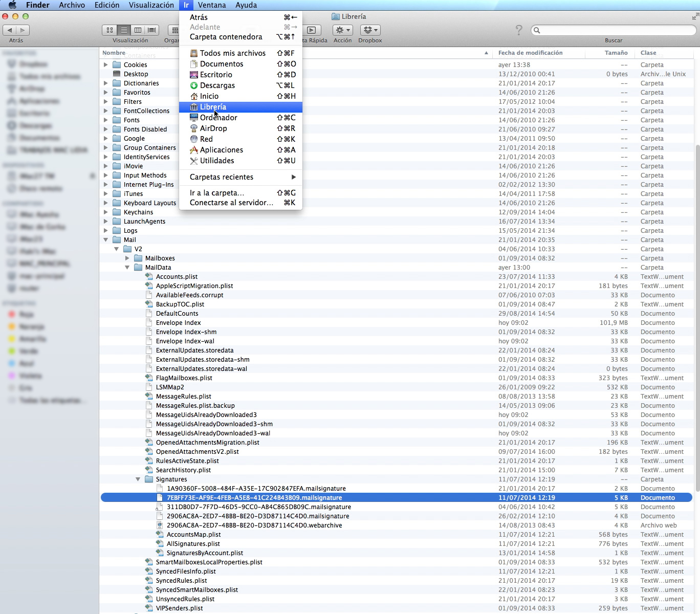
Task: Click the help question mark icon
Action: coord(519,30)
